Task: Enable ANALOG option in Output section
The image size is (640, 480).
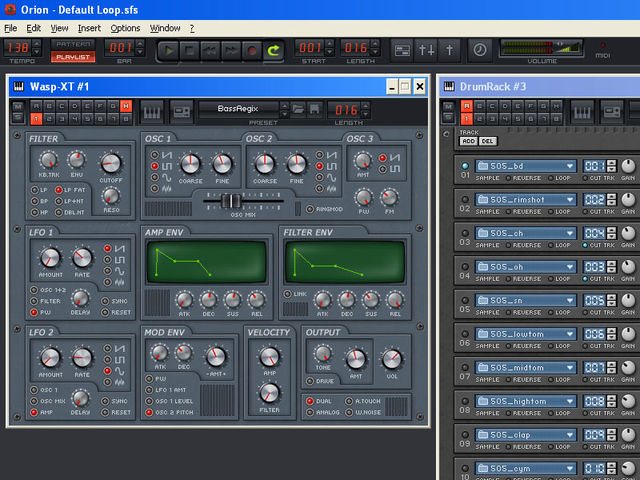Action: click(x=310, y=412)
